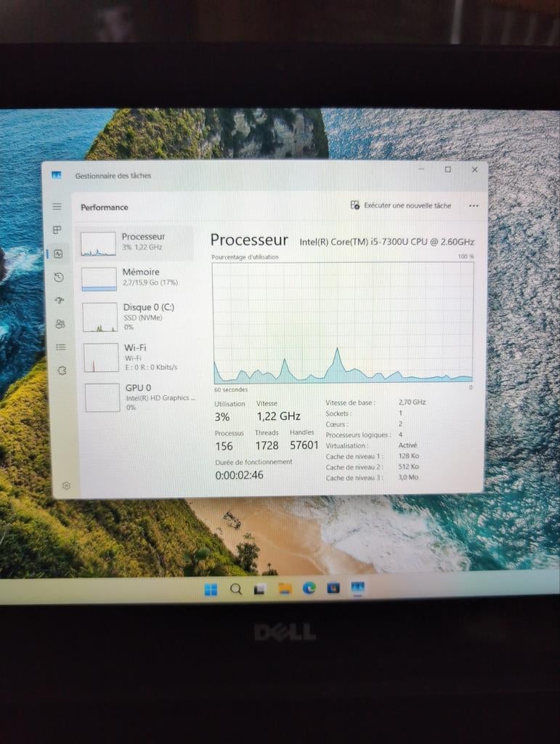Open the Processes page icon
The image size is (560, 744).
(57, 230)
